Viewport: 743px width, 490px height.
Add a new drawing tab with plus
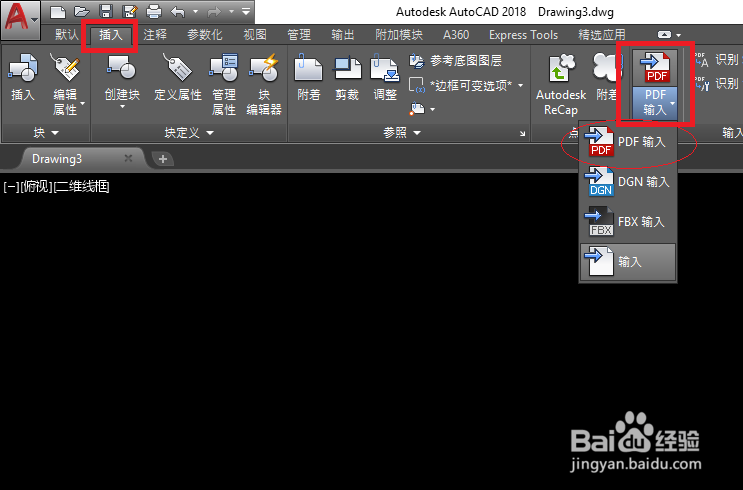163,159
